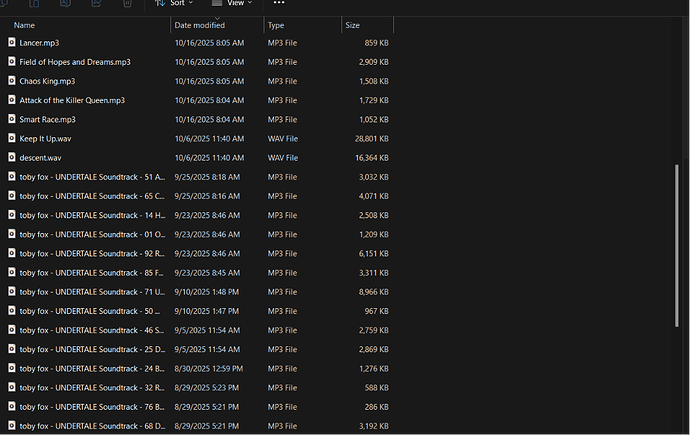Viewport: 690px width, 435px height.
Task: Click the icon of UNDERTALE Soundtrack - 25 D... file
Action: click(12, 349)
